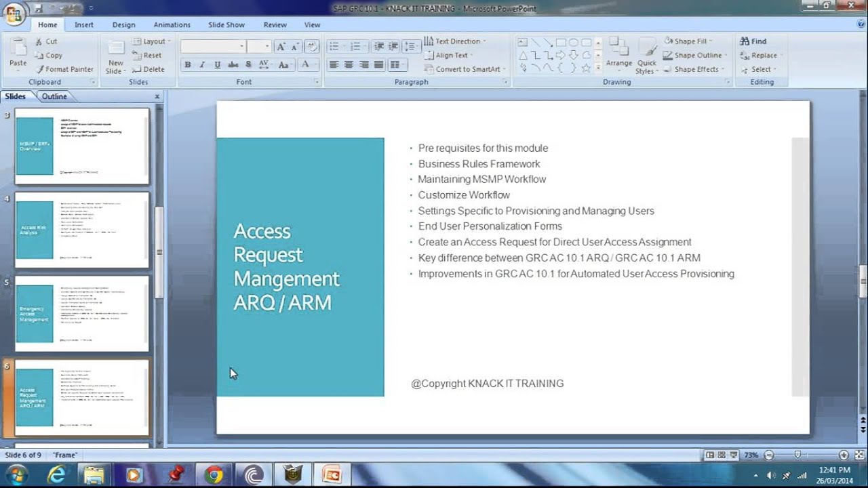Select the Oval shape in gallery
Viewport: 868px width, 488px height.
[574, 43]
